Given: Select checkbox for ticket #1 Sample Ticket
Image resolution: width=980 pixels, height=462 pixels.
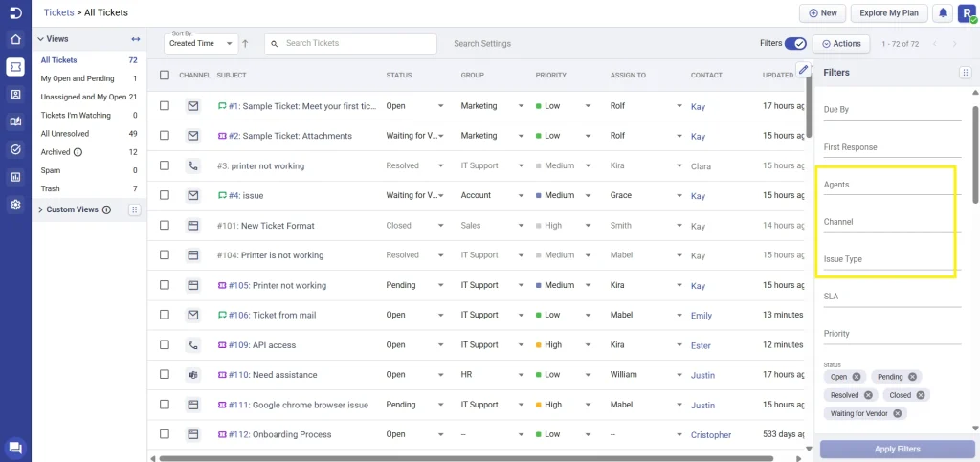Looking at the screenshot, I should 165,106.
